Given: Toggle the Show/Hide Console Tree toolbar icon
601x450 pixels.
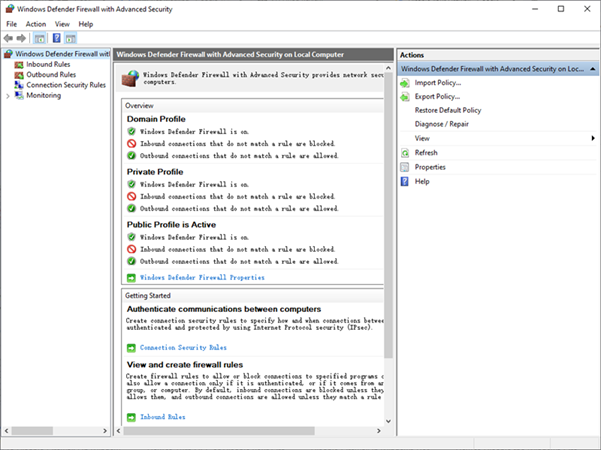Looking at the screenshot, I should point(40,38).
